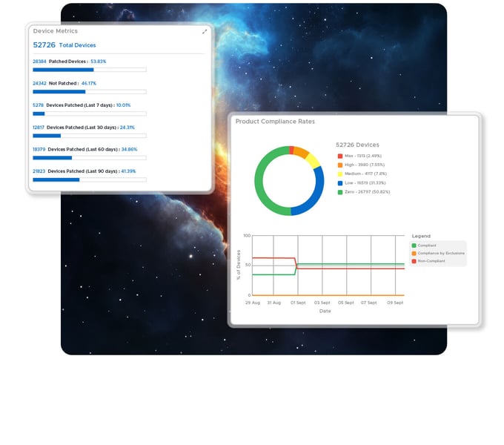
Task: Click the Compliance by Exclusions legend label
Action: (441, 254)
